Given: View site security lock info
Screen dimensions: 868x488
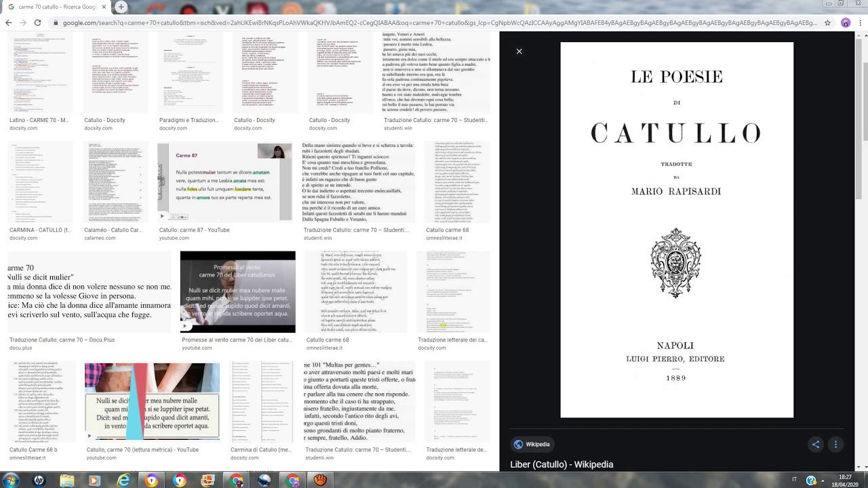Looking at the screenshot, I should (54, 22).
